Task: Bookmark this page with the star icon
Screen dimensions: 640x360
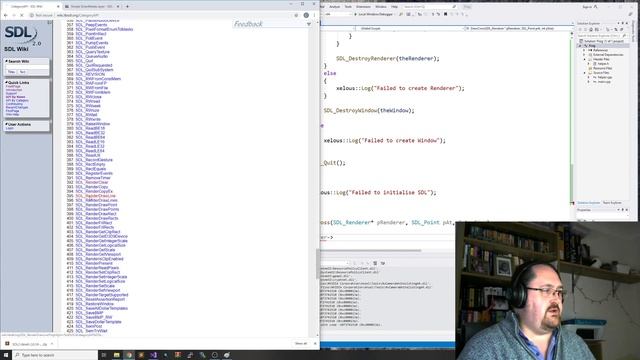Action: tap(296, 15)
